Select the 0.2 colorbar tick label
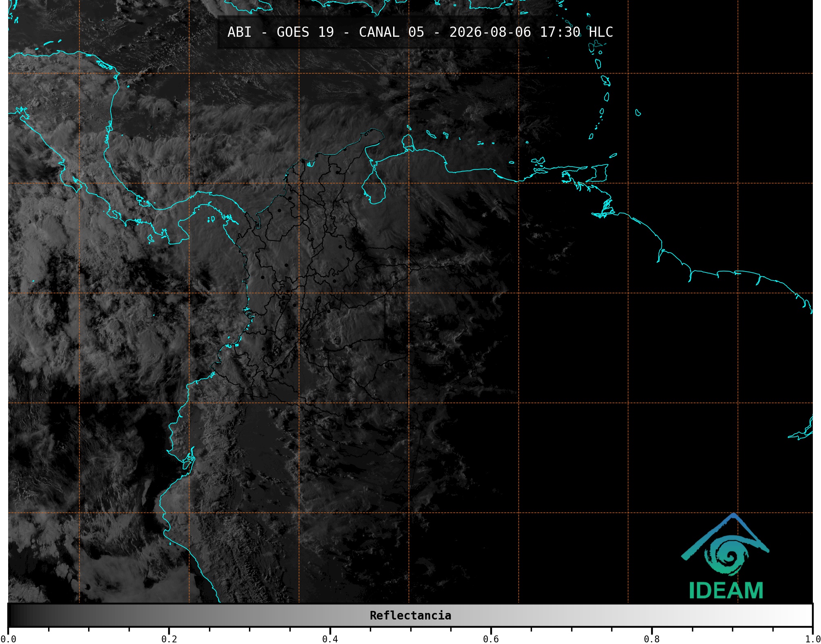 click(169, 639)
